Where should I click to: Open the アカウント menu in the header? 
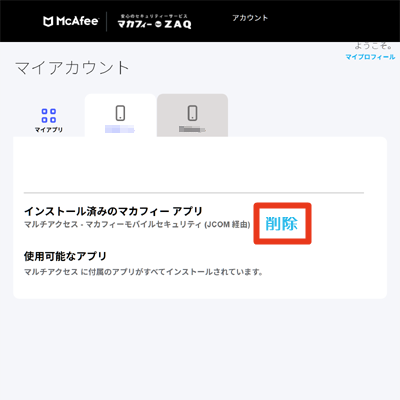[x=250, y=18]
